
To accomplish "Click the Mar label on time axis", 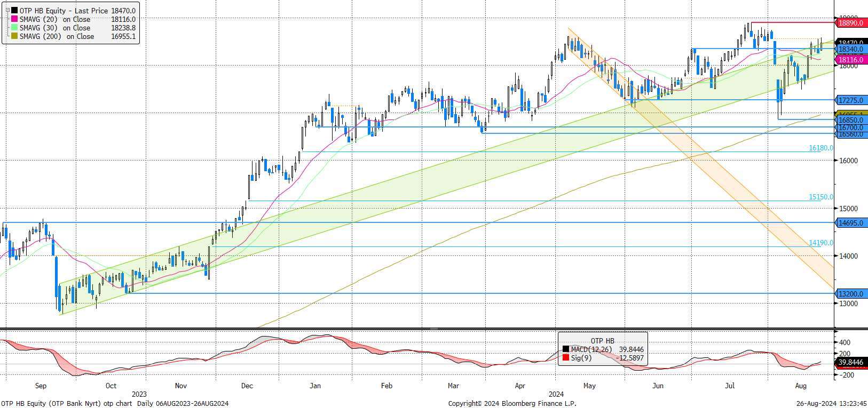I will [453, 386].
